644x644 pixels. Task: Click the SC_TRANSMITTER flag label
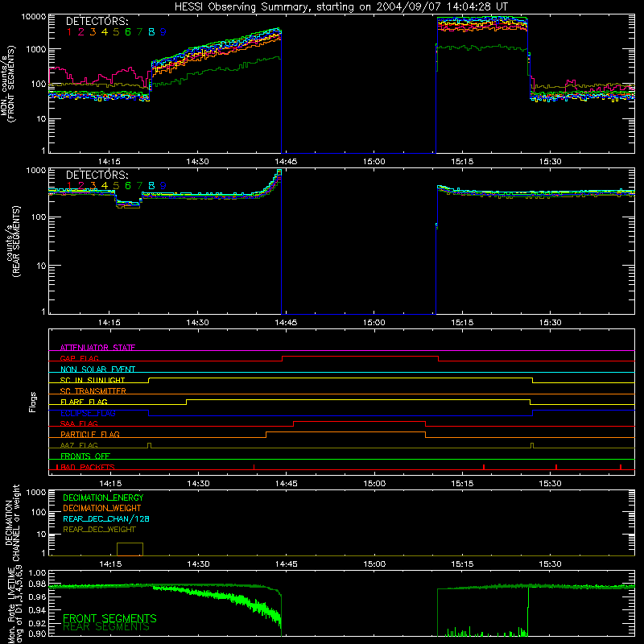pos(93,390)
